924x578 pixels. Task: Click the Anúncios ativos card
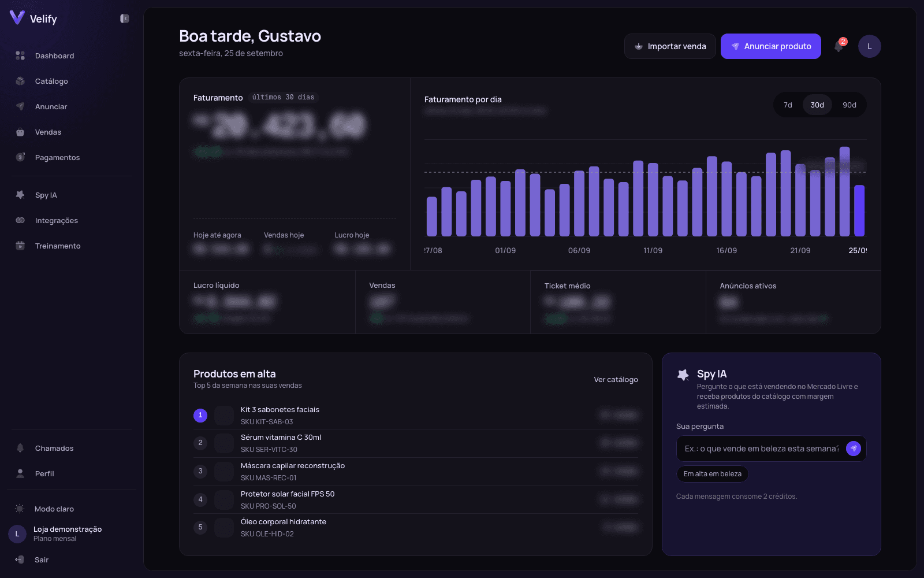tap(793, 302)
